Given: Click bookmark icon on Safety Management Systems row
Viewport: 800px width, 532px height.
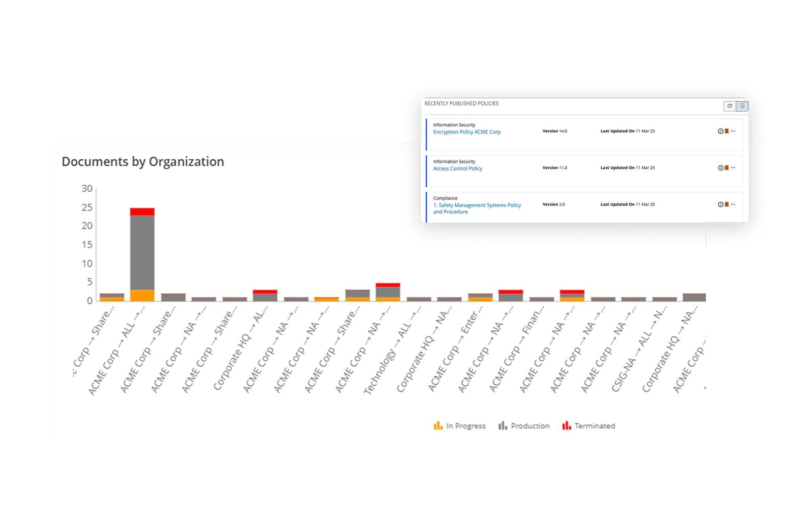Looking at the screenshot, I should point(727,205).
